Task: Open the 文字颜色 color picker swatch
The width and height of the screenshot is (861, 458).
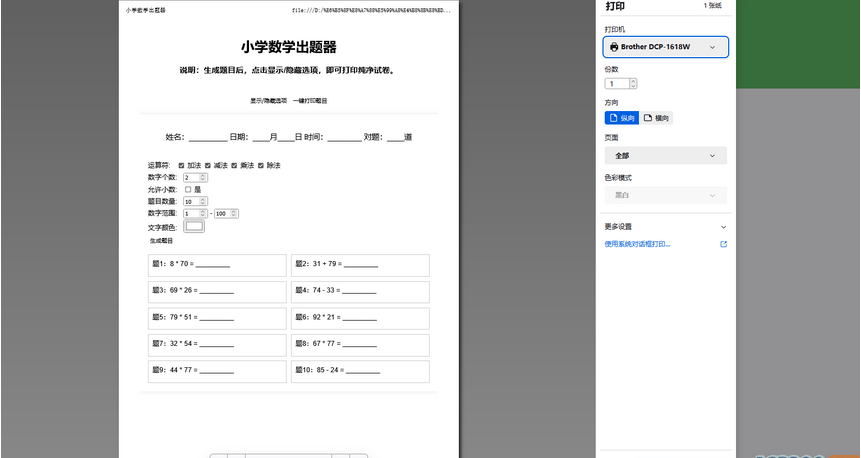Action: pos(194,226)
